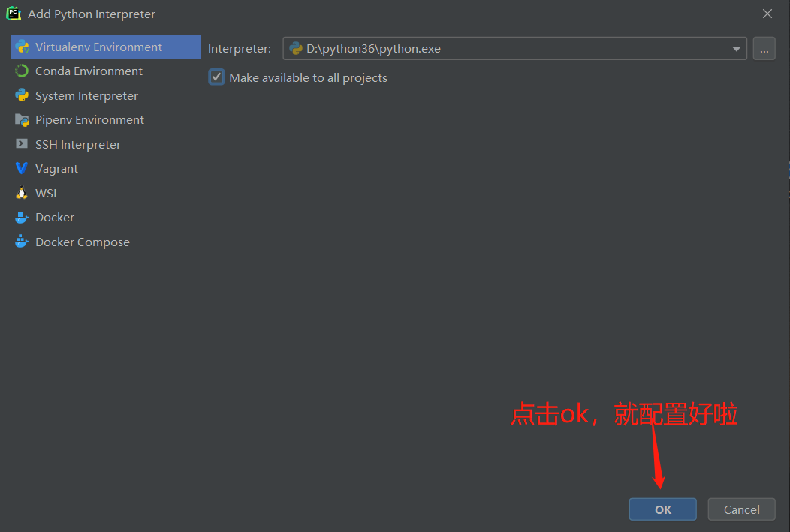Click the PyCharm logo in title bar
Viewport: 790px width, 532px height.
tap(14, 14)
